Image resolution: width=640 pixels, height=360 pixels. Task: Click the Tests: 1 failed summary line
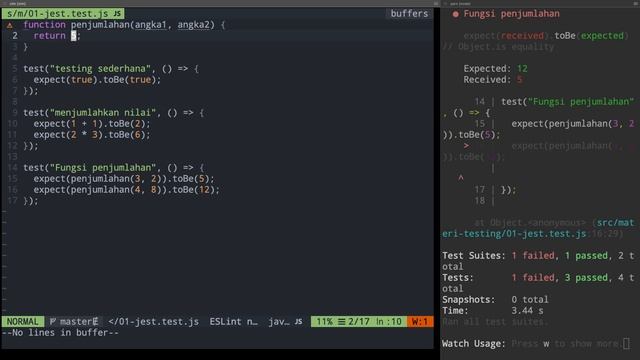(538, 283)
